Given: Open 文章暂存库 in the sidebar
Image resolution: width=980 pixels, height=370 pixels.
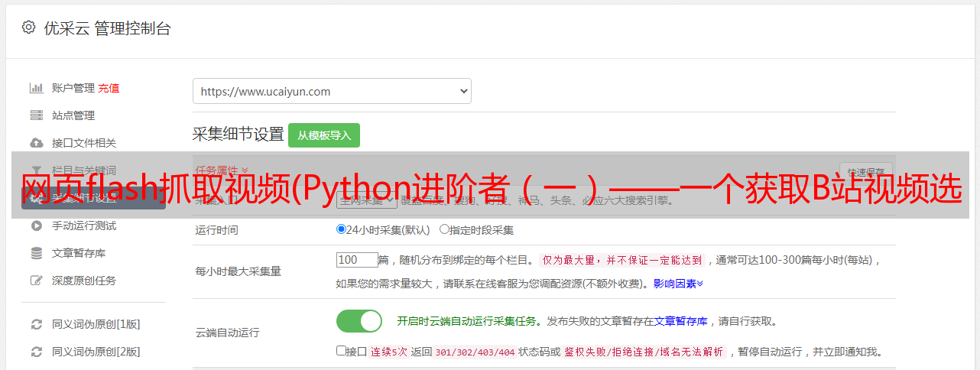Looking at the screenshot, I should 79,253.
